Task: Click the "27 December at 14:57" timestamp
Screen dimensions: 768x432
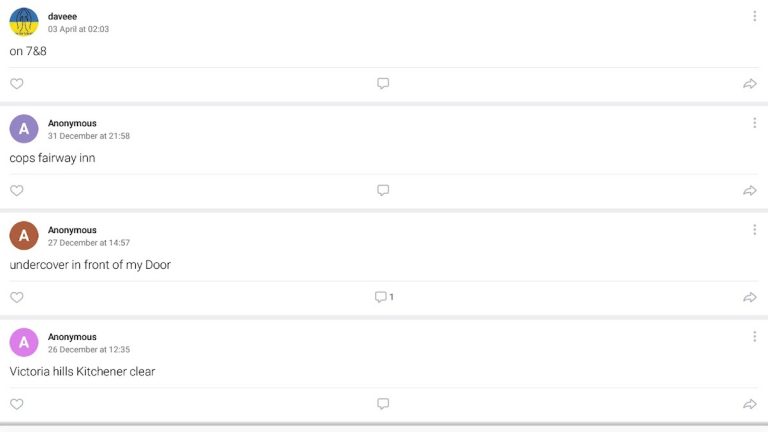Action: pos(89,243)
